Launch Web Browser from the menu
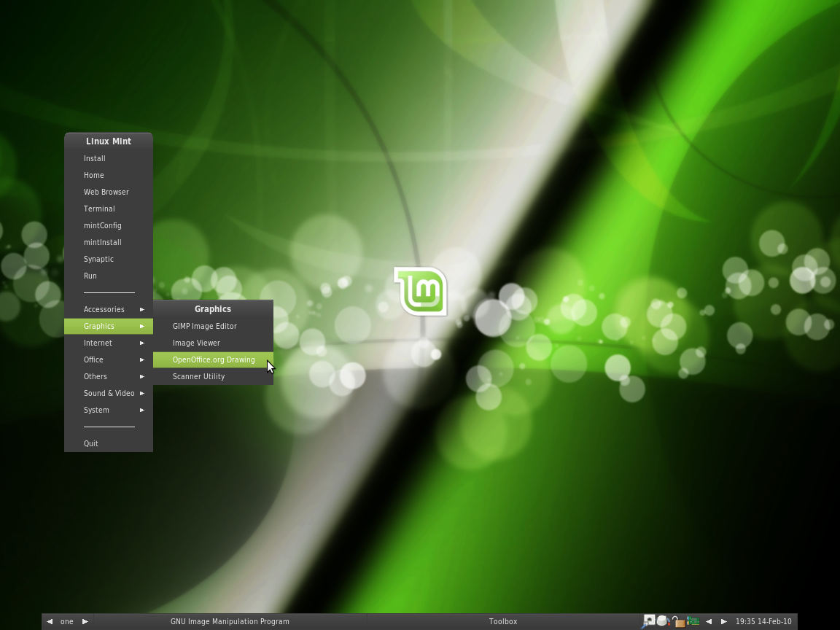The height and width of the screenshot is (630, 840). (108, 192)
